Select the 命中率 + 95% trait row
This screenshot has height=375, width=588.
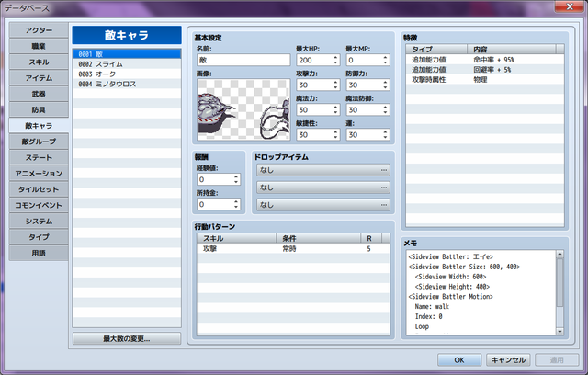484,60
